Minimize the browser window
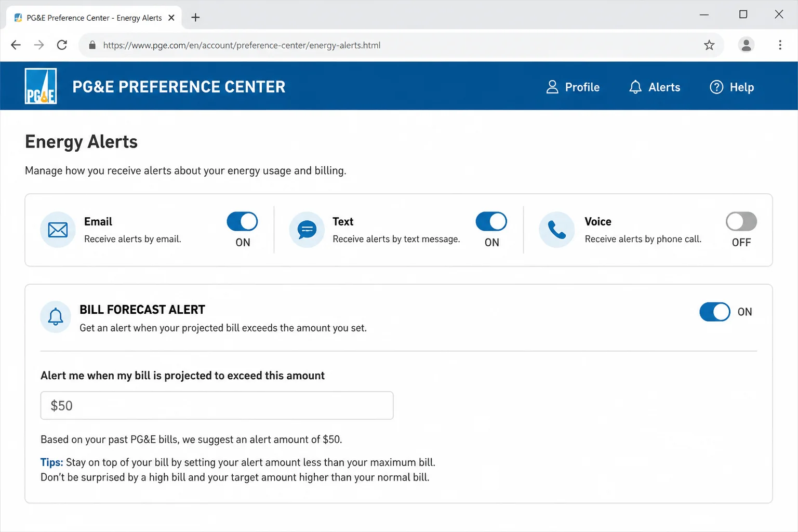 (704, 15)
